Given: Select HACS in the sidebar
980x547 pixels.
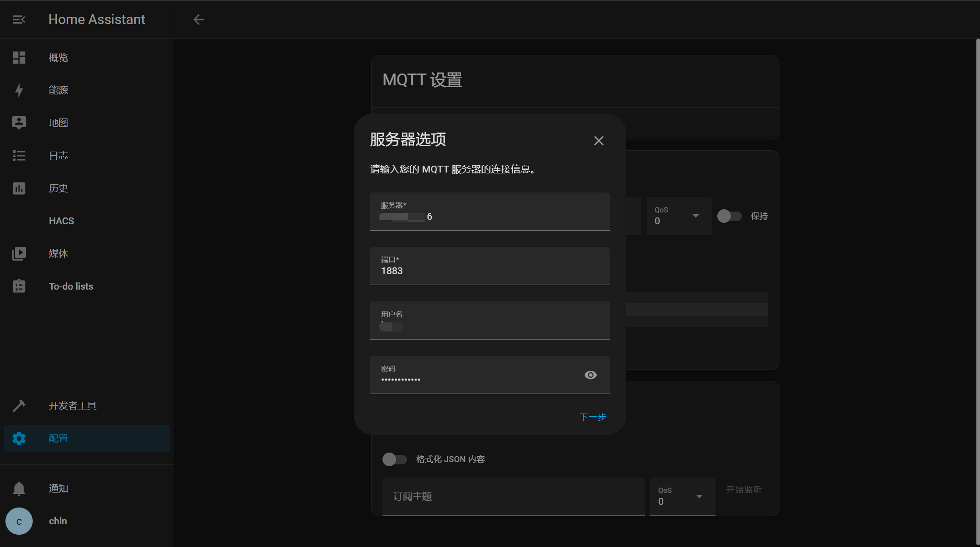Looking at the screenshot, I should point(62,221).
